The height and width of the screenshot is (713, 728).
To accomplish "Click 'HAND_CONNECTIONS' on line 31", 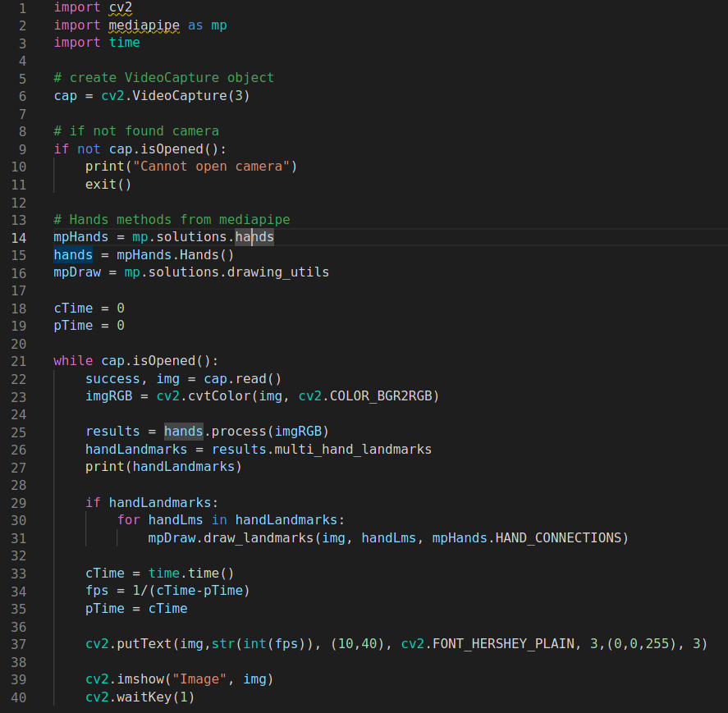I will pyautogui.click(x=559, y=538).
